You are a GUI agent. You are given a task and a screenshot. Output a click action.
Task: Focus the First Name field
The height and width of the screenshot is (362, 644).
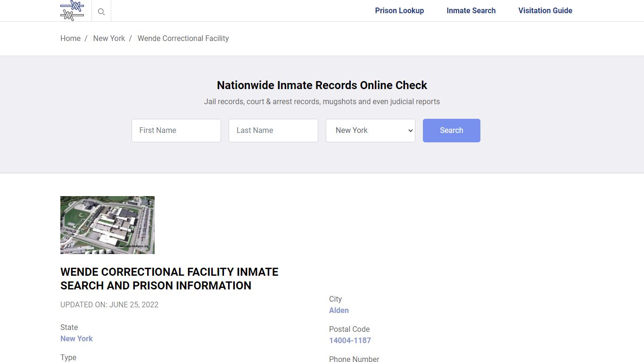(x=176, y=131)
